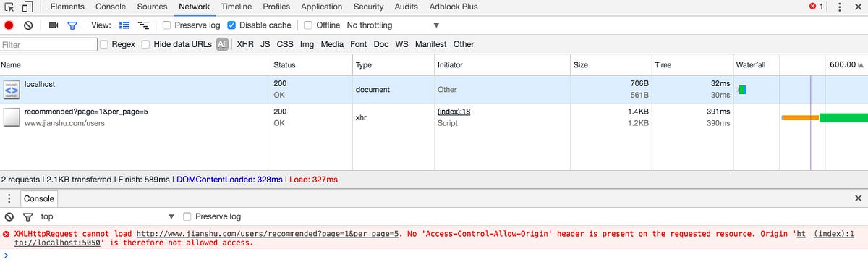Image resolution: width=868 pixels, height=265 pixels.
Task: Open the Adblock Plus tab
Action: [454, 7]
